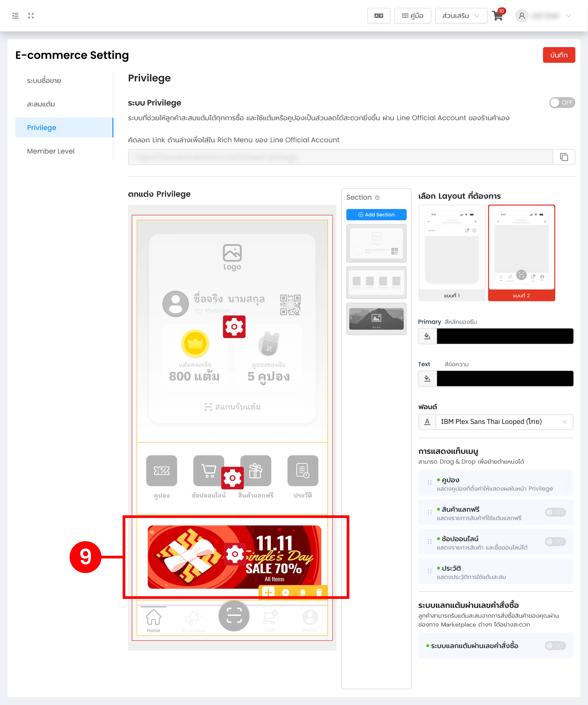
Task: Open gear settings on the banner section
Action: click(x=234, y=554)
